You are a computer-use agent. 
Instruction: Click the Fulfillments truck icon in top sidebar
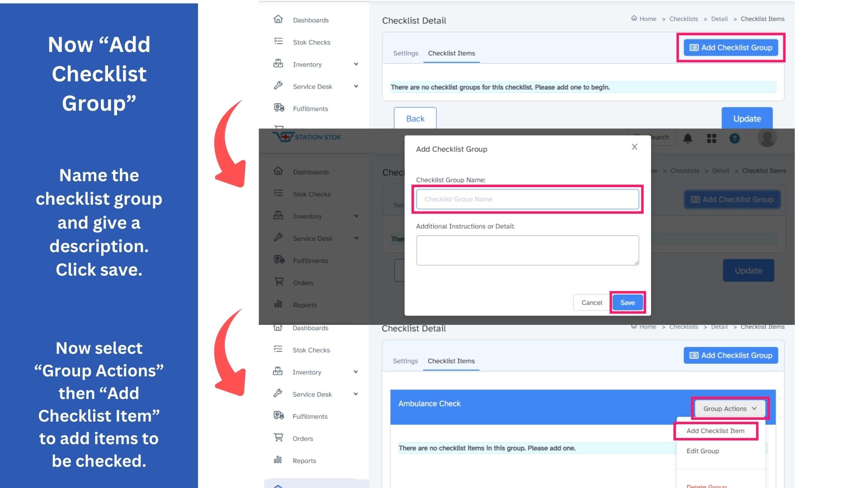[279, 108]
